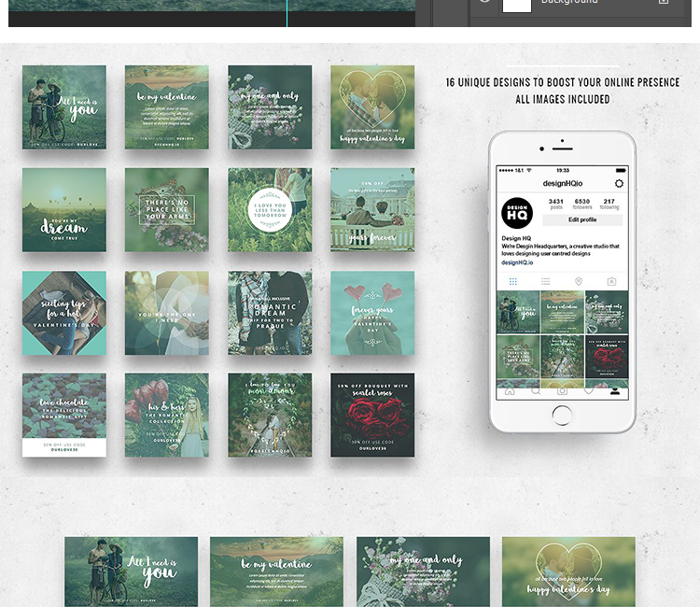This screenshot has height=607, width=700.
Task: Tap the camera icon in phone nav bar
Action: tap(562, 391)
